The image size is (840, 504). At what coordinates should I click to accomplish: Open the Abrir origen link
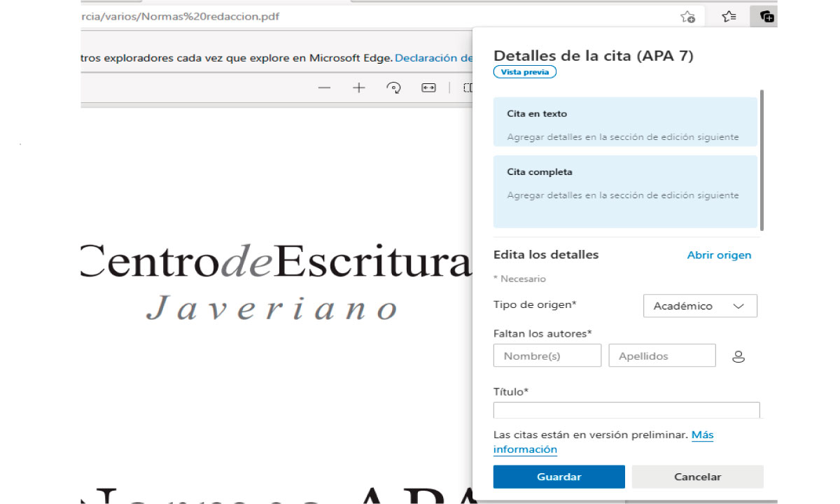point(719,255)
